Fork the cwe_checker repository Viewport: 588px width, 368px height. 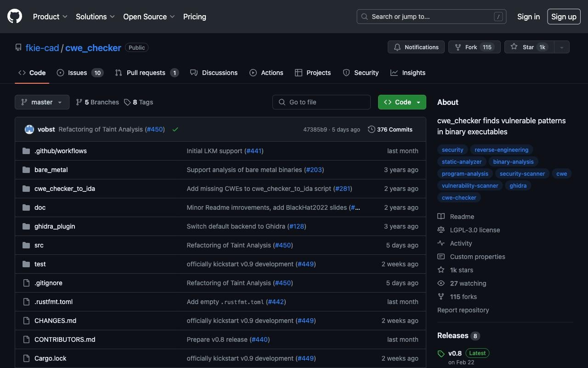pos(475,47)
